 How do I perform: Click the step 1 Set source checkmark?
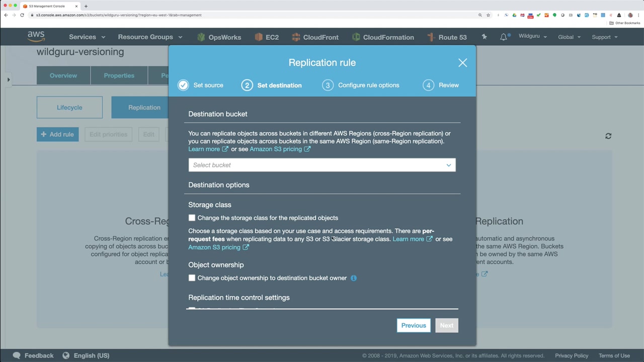click(x=183, y=85)
